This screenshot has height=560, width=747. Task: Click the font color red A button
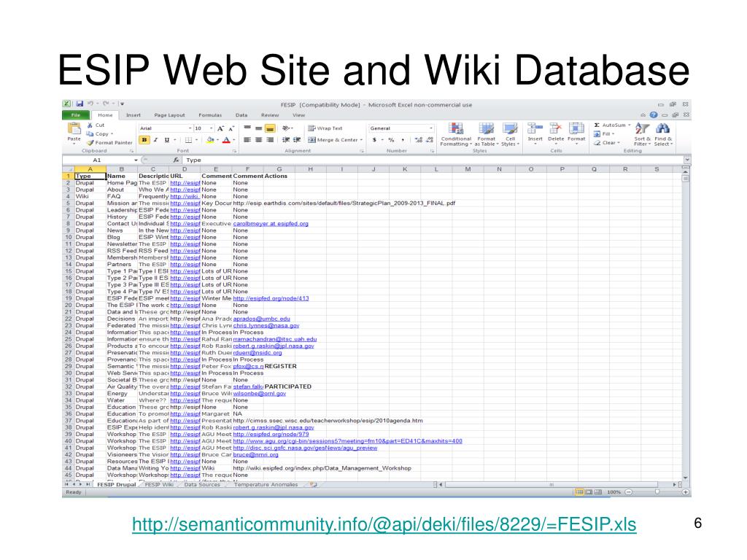pyautogui.click(x=227, y=140)
